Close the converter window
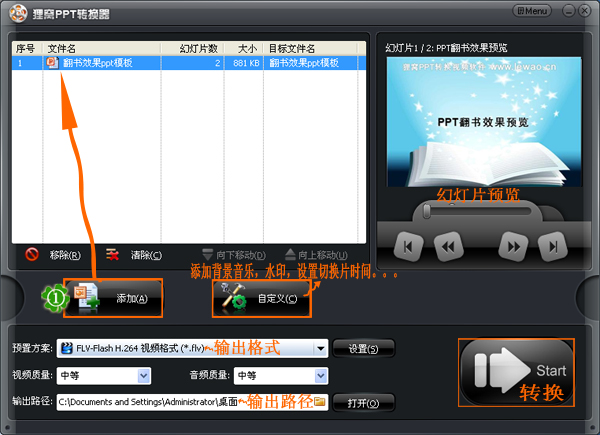This screenshot has width=600, height=435. (585, 11)
